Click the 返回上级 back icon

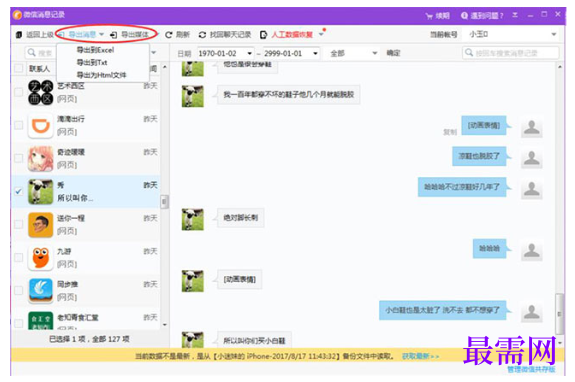(x=19, y=35)
